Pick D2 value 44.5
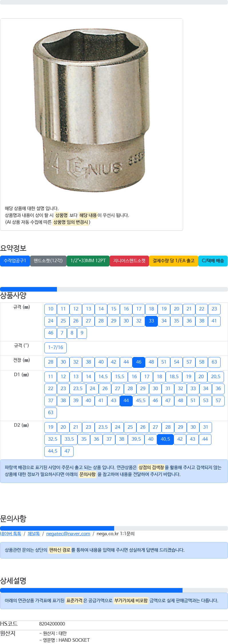The image size is (228, 644). [x=53, y=451]
